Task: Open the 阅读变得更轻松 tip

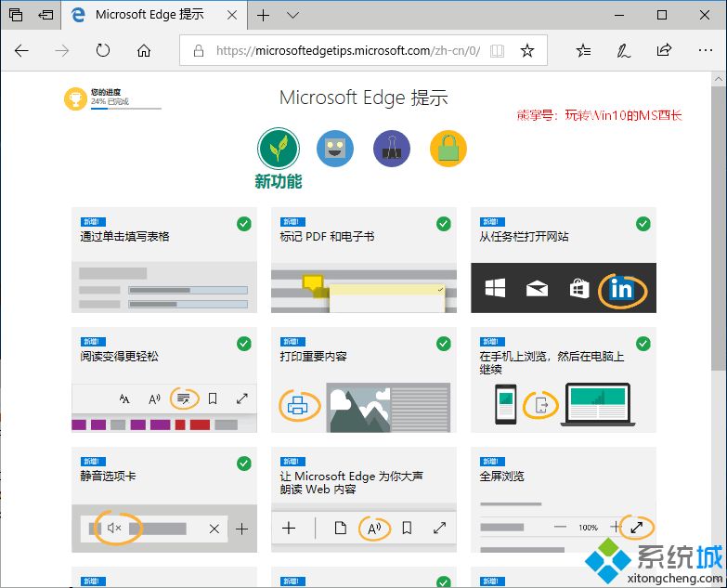Action: coord(164,380)
